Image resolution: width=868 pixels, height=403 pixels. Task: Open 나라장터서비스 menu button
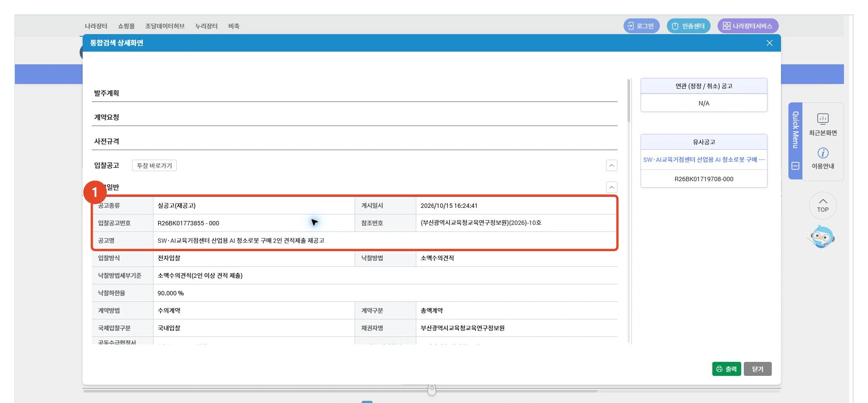(748, 26)
